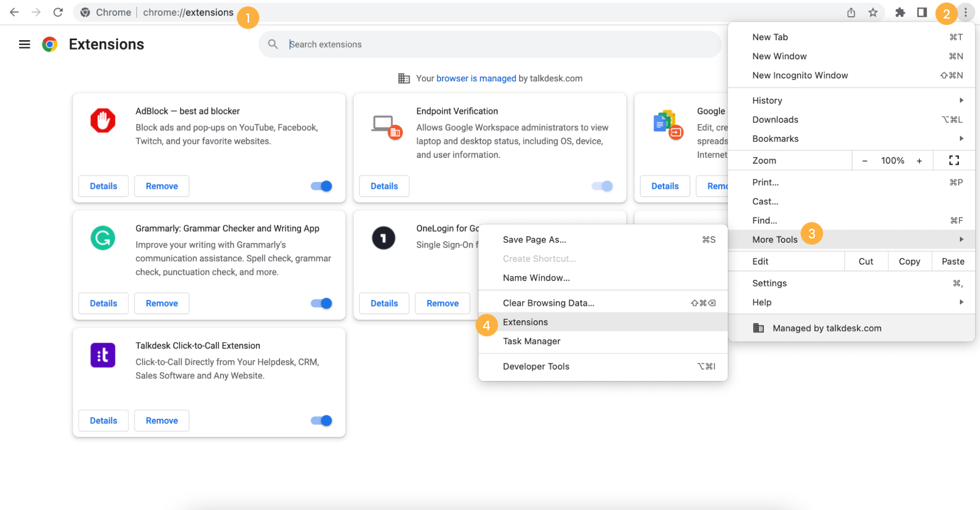Open Downloads from the Chrome menu
The height and width of the screenshot is (510, 980).
(x=852, y=120)
